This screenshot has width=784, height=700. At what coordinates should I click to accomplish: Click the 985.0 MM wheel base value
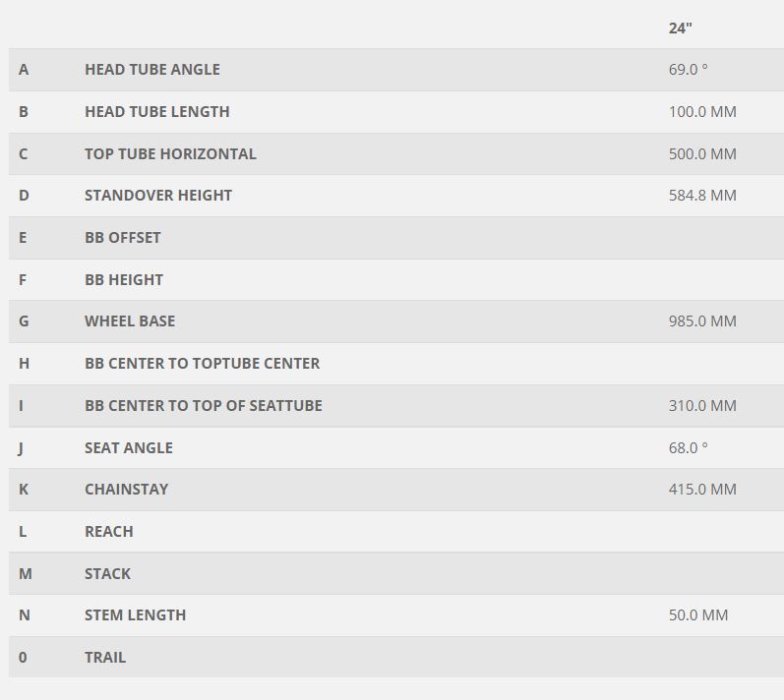coord(702,321)
